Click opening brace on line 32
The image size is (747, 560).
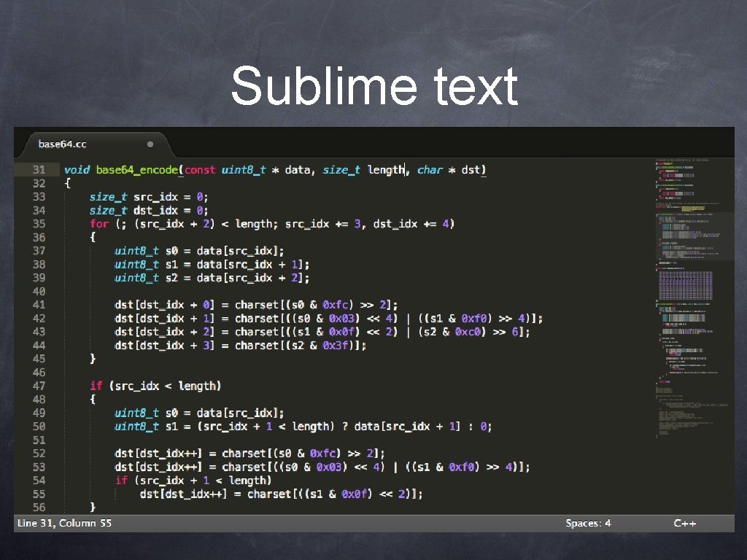pos(68,183)
